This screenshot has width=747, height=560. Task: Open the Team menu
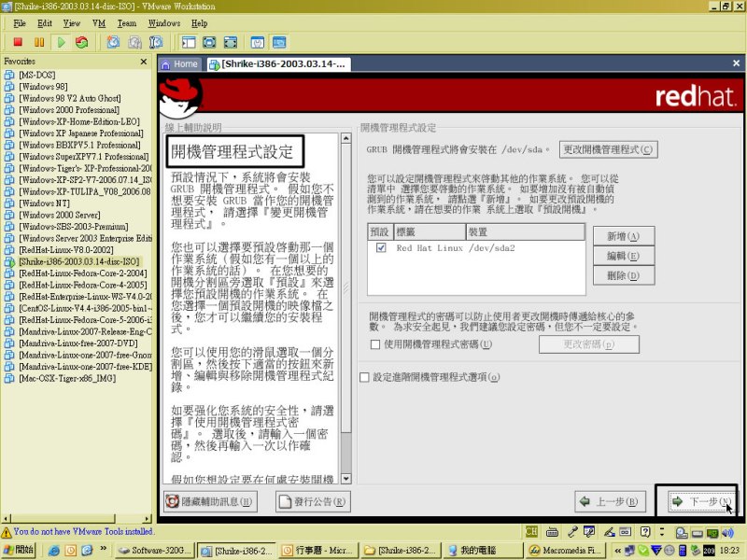pos(126,22)
